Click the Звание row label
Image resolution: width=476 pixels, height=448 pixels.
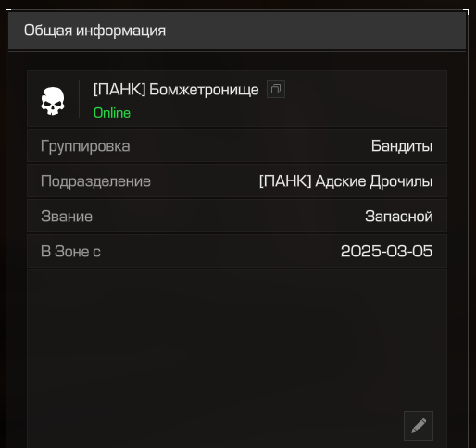coord(67,217)
